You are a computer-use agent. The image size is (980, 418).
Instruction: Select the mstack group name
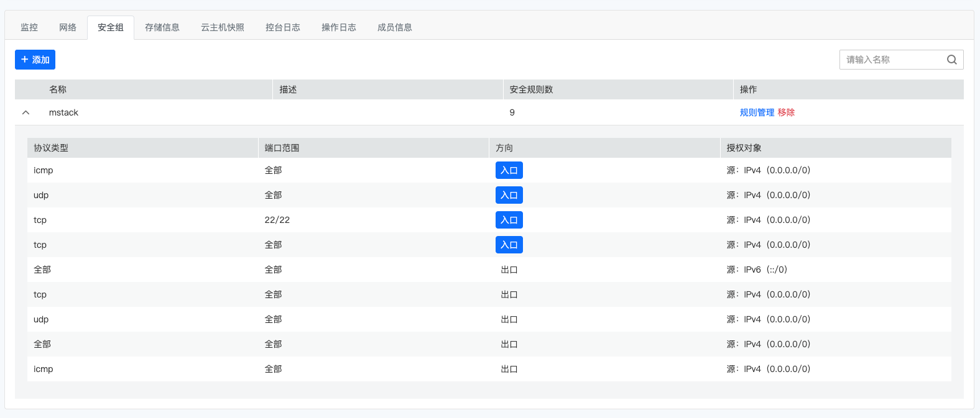[63, 112]
